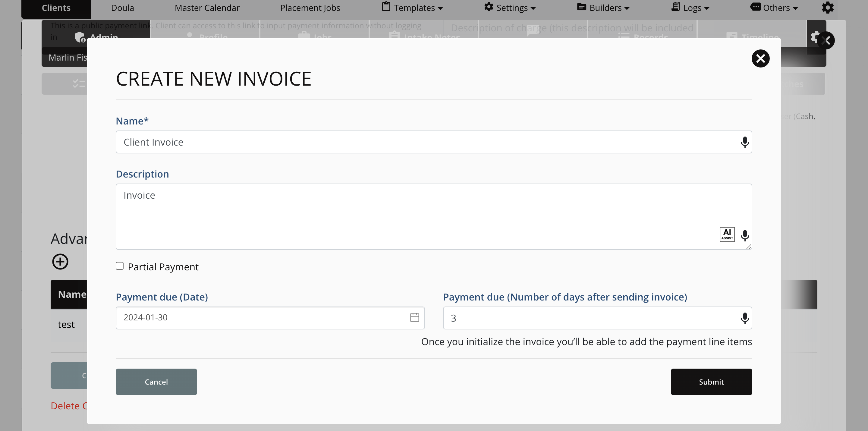The height and width of the screenshot is (431, 868).
Task: Close the Create New Invoice dialog
Action: pyautogui.click(x=760, y=59)
